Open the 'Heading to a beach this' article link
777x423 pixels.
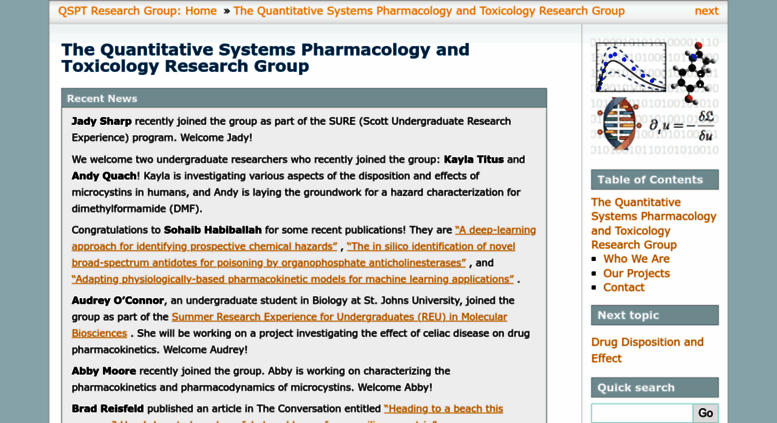point(444,409)
